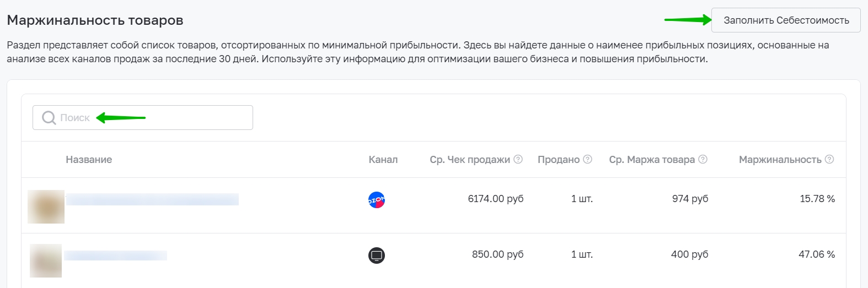Open first product thumbnail image
868x288 pixels.
(x=46, y=207)
